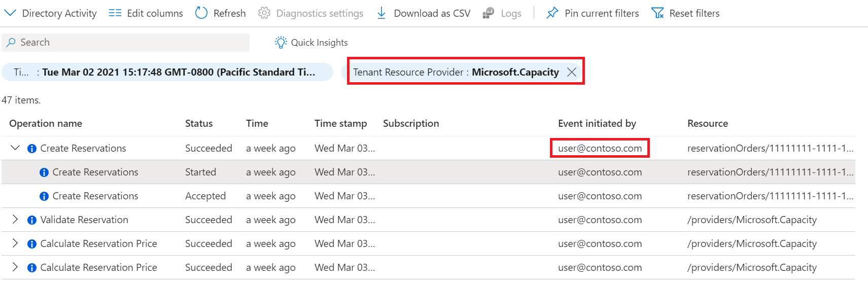Click the Edit columns list icon
The height and width of the screenshot is (283, 868).
coord(115,13)
